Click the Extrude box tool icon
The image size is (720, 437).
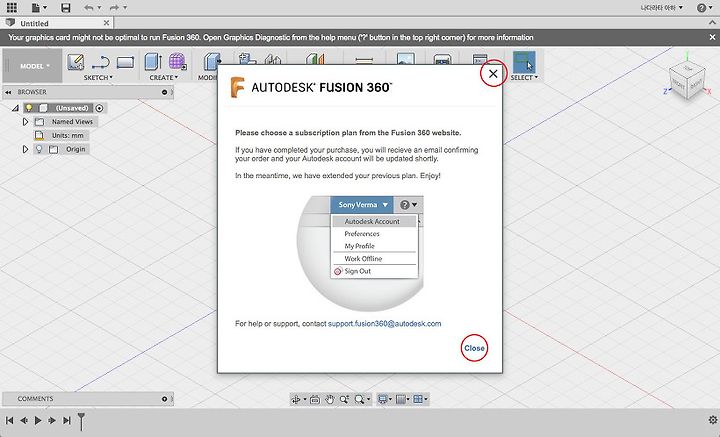[153, 62]
